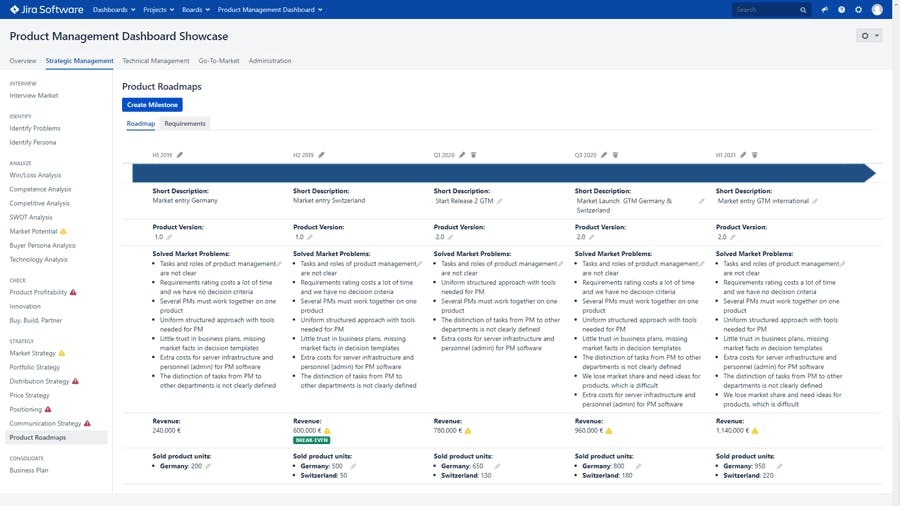Click the search magnifier icon
This screenshot has height=506, width=900.
pos(803,10)
